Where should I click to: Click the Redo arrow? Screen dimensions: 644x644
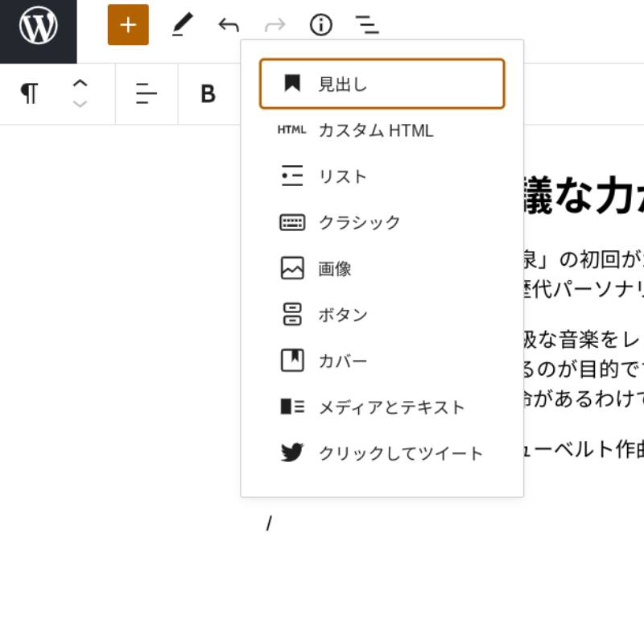[x=275, y=25]
